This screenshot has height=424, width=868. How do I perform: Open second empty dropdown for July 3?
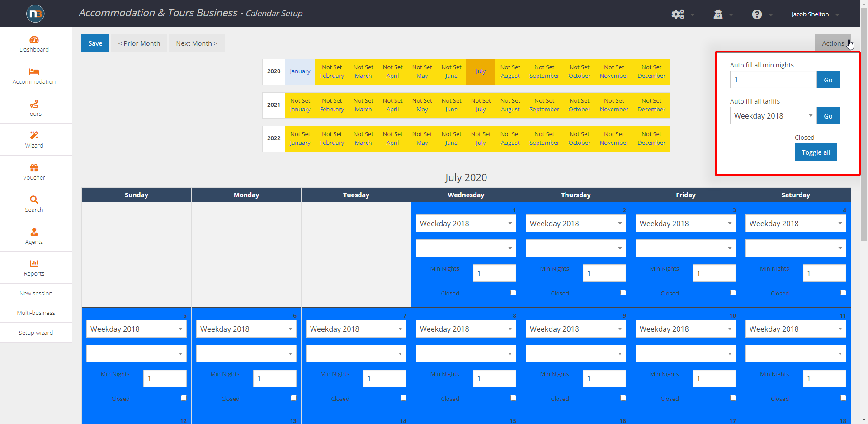pos(685,248)
